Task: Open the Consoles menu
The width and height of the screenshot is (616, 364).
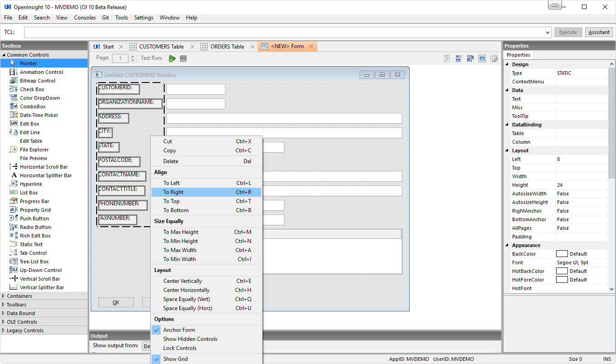Action: pos(85,18)
